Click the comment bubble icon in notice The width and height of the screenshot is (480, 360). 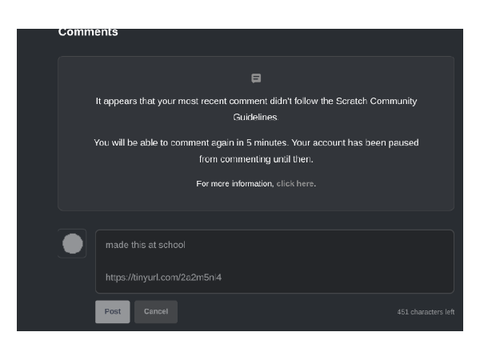coord(256,78)
